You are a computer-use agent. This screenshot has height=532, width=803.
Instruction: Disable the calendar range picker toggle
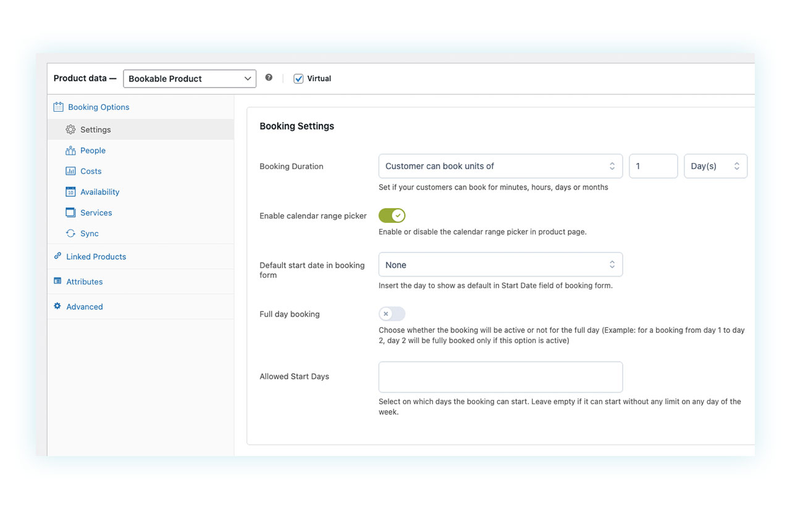point(392,215)
